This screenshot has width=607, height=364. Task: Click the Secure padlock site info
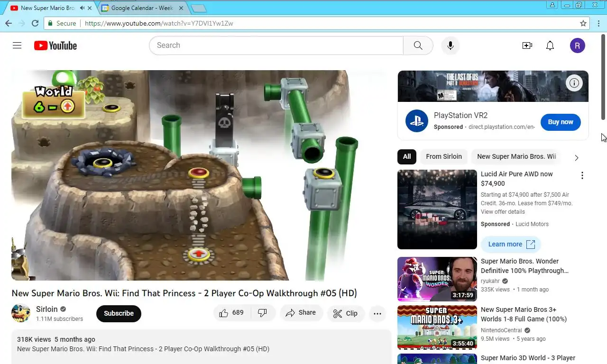click(62, 23)
